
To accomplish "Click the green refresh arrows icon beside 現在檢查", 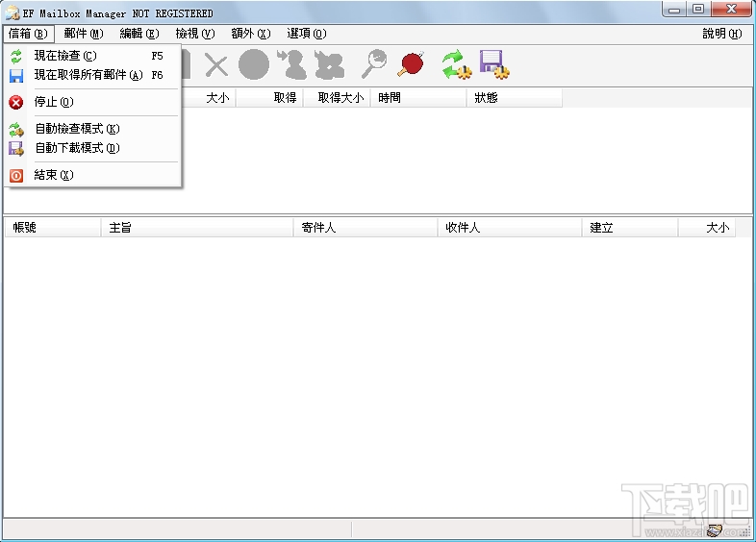I will (16, 57).
